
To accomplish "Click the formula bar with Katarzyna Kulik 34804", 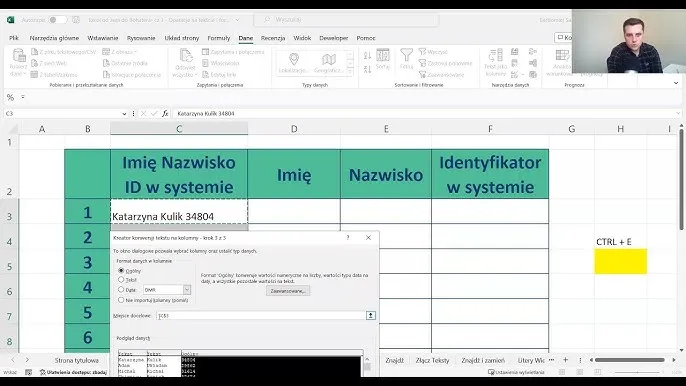I will click(x=424, y=113).
